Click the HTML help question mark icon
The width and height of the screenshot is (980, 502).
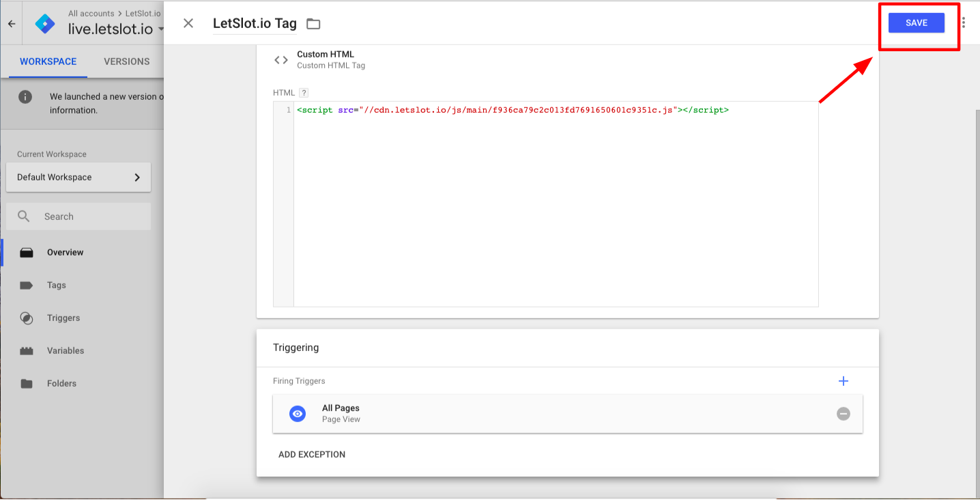304,93
